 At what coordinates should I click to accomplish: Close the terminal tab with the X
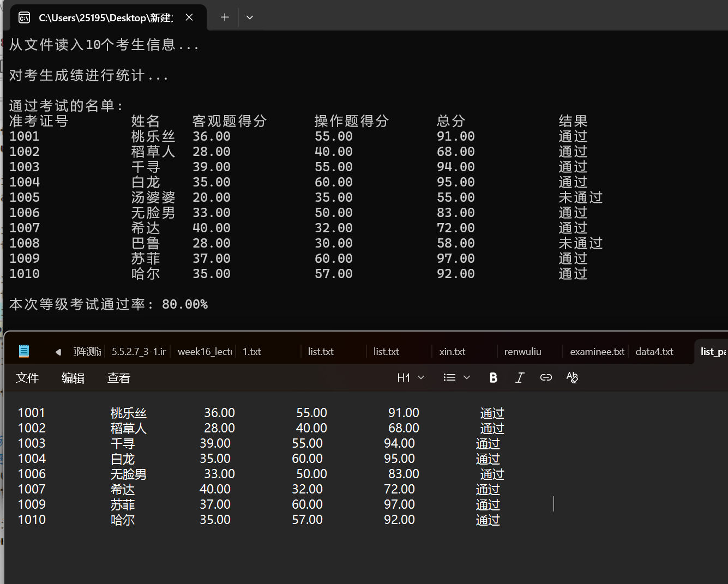click(x=189, y=17)
